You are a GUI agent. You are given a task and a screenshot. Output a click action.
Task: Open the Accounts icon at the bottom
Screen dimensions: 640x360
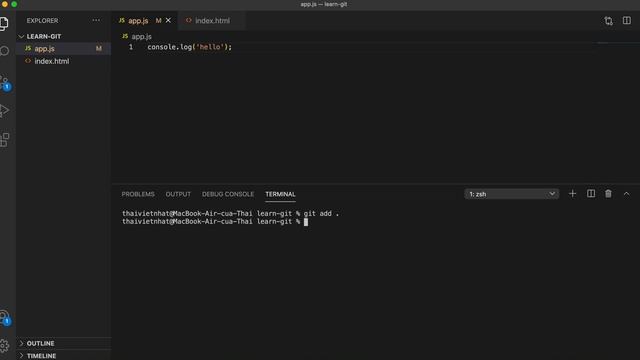point(5,318)
